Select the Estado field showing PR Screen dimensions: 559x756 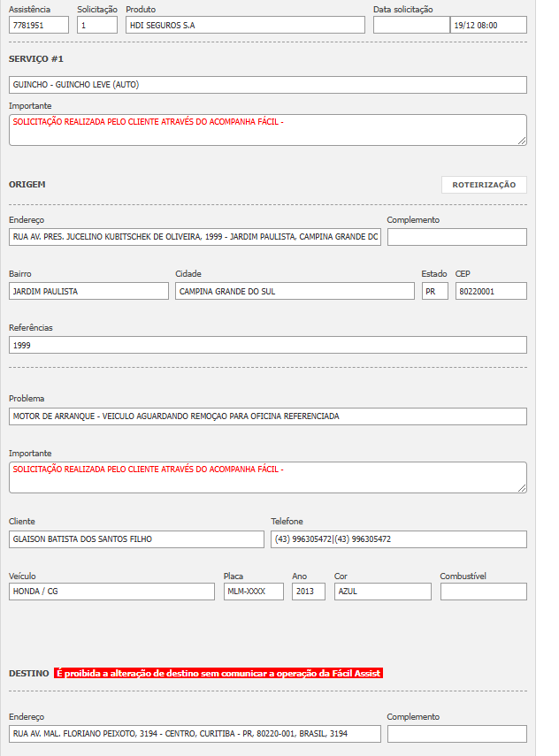click(x=434, y=291)
